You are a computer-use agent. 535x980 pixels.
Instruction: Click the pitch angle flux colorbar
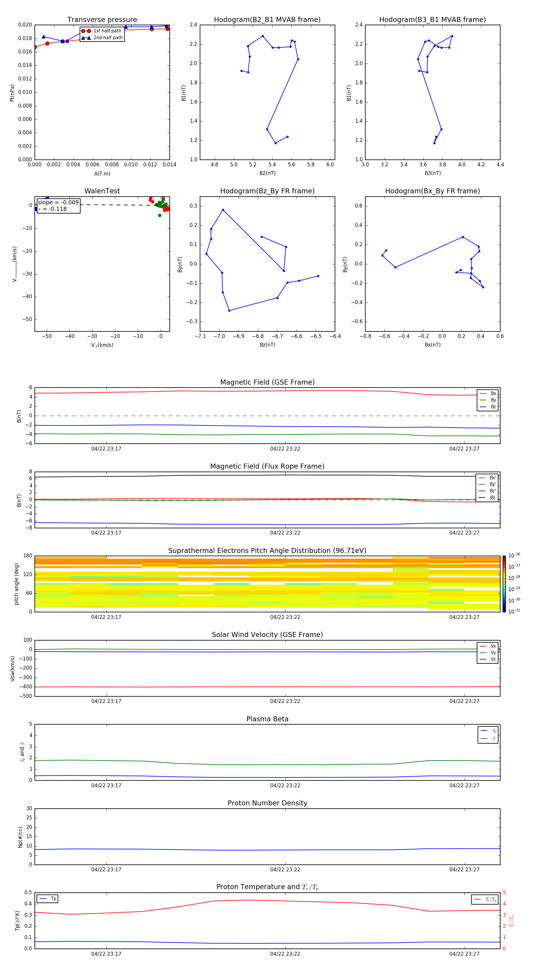[504, 584]
